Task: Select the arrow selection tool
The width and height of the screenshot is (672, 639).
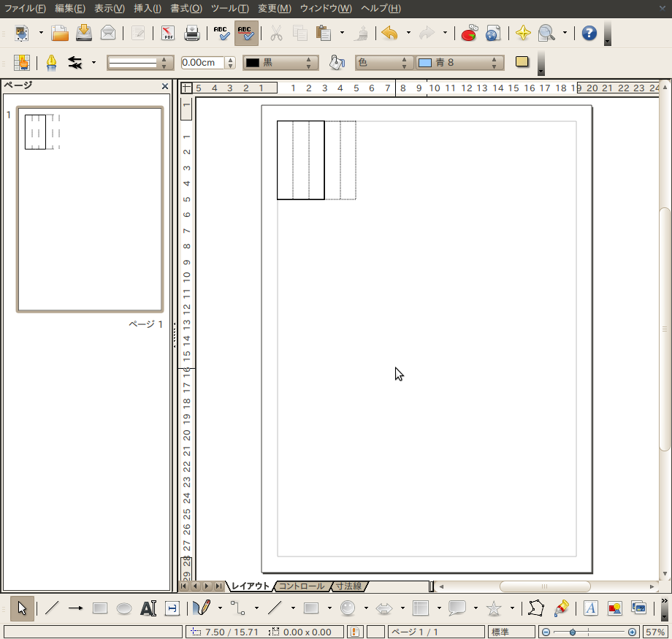Action: click(x=22, y=608)
